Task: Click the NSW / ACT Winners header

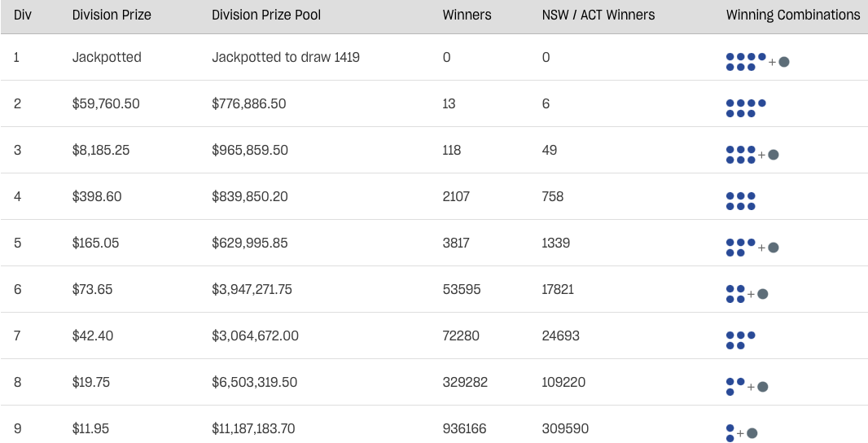Action: [598, 15]
